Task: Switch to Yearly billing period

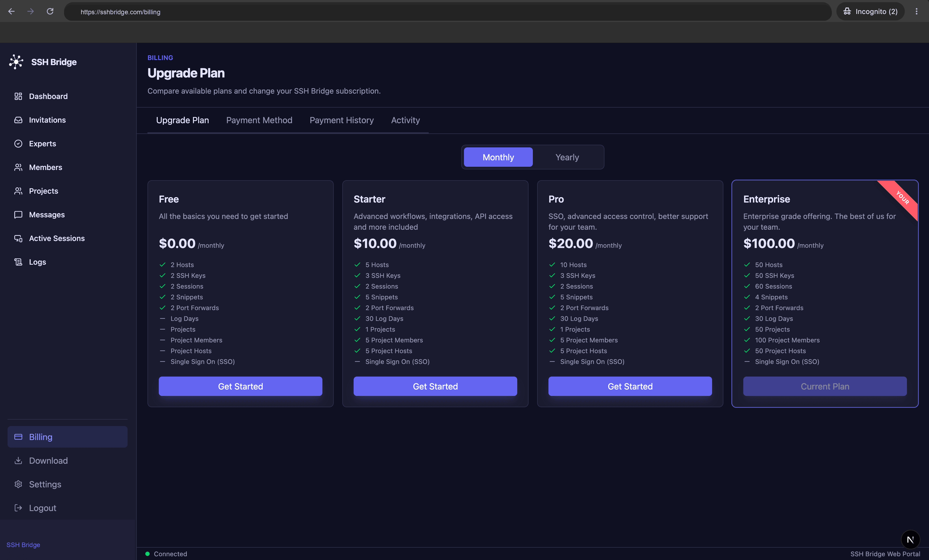Action: pyautogui.click(x=567, y=157)
